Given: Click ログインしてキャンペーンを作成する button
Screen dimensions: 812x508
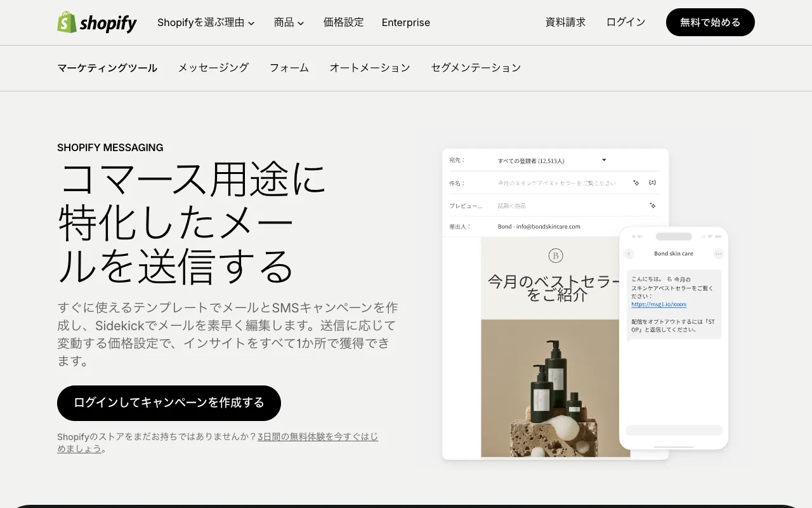Looking at the screenshot, I should 169,403.
